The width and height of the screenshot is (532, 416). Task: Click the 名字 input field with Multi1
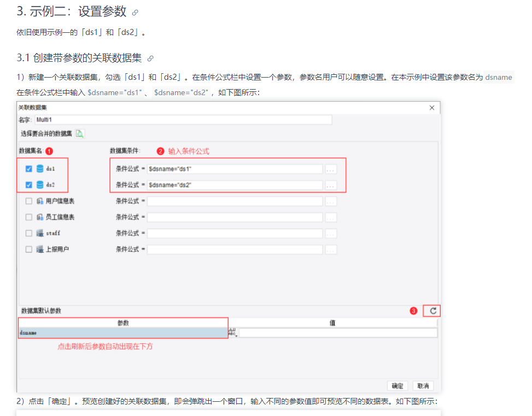183,120
